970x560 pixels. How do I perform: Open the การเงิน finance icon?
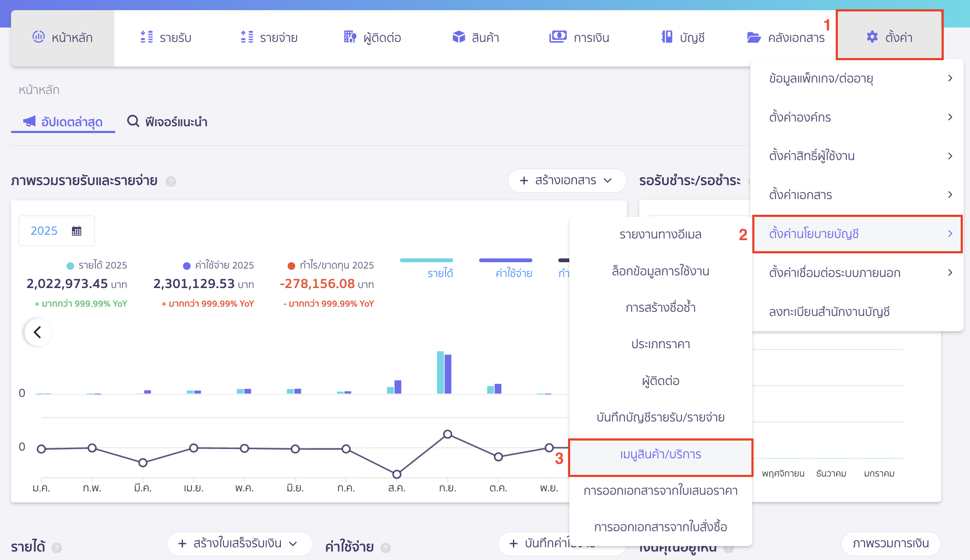[558, 37]
